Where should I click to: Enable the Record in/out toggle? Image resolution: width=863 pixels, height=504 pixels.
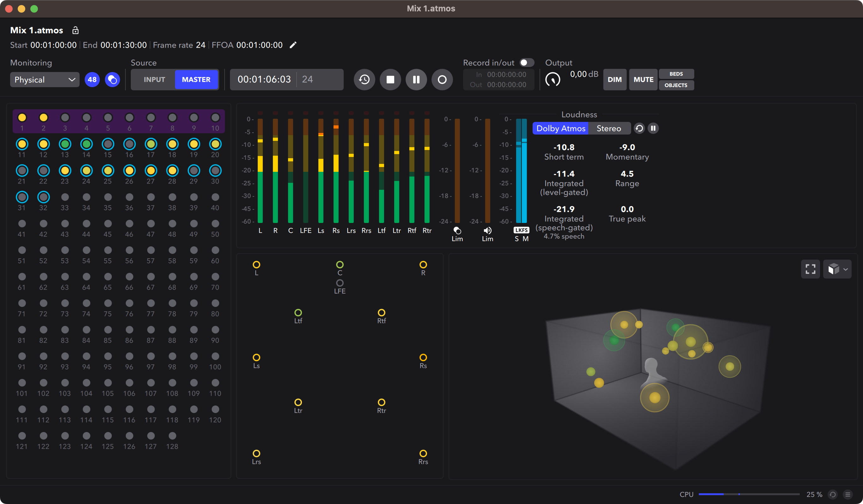pyautogui.click(x=527, y=62)
